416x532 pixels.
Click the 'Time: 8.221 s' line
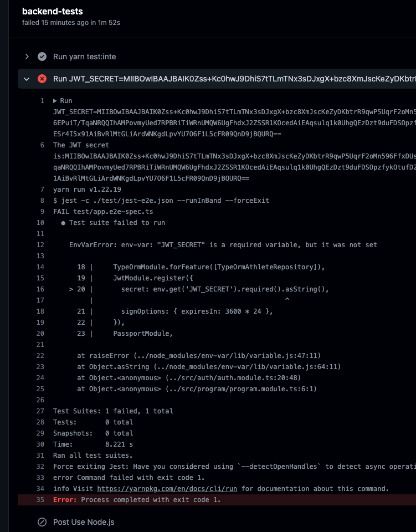[x=93, y=444]
